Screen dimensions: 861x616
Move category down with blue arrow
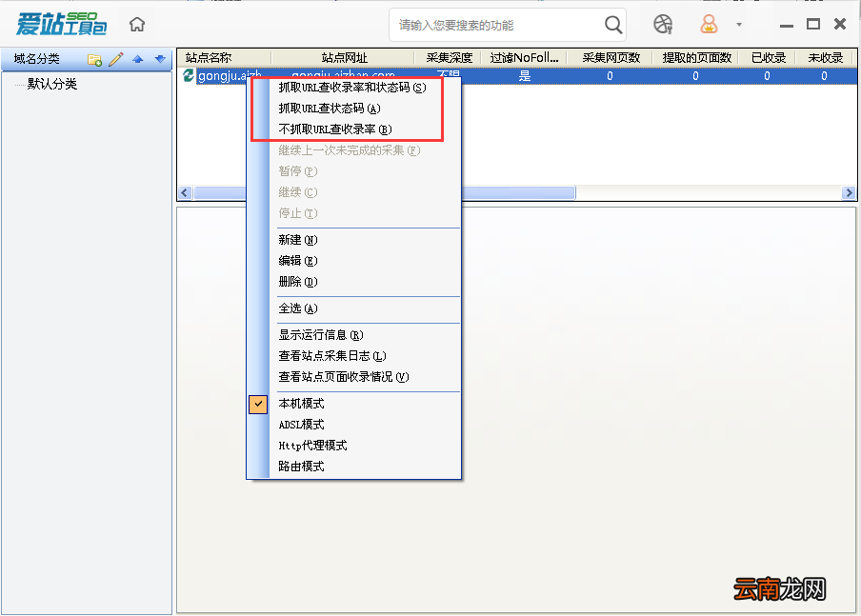point(160,59)
